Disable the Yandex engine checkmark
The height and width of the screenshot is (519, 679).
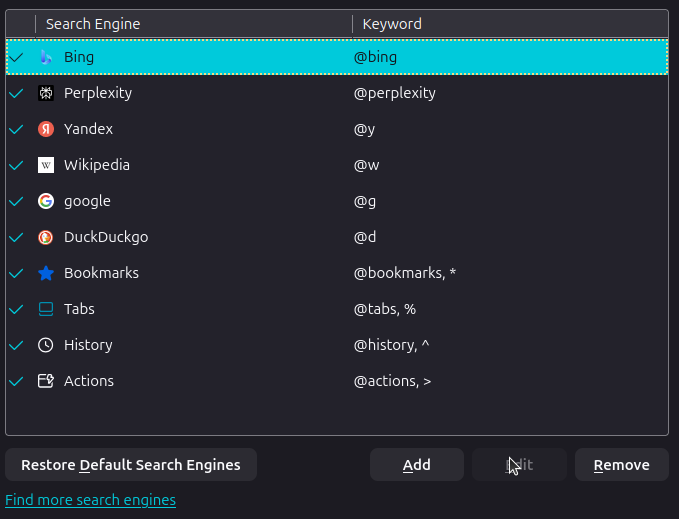17,129
